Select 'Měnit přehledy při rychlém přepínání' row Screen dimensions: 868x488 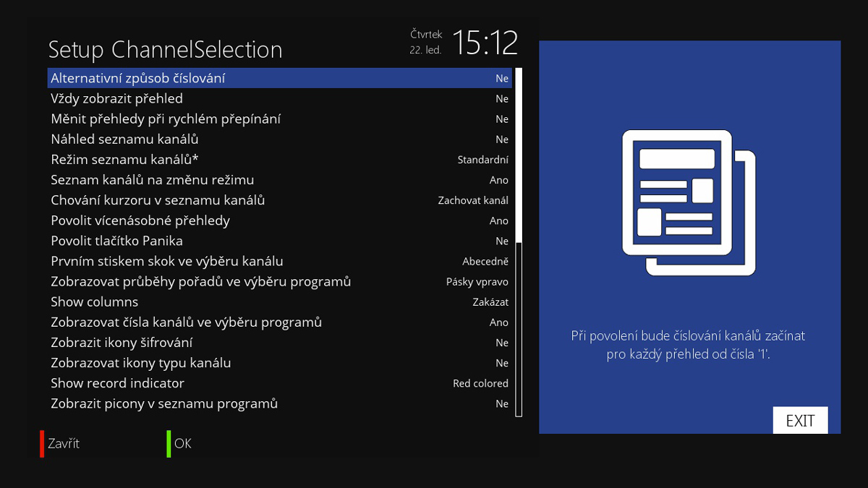tap(280, 119)
